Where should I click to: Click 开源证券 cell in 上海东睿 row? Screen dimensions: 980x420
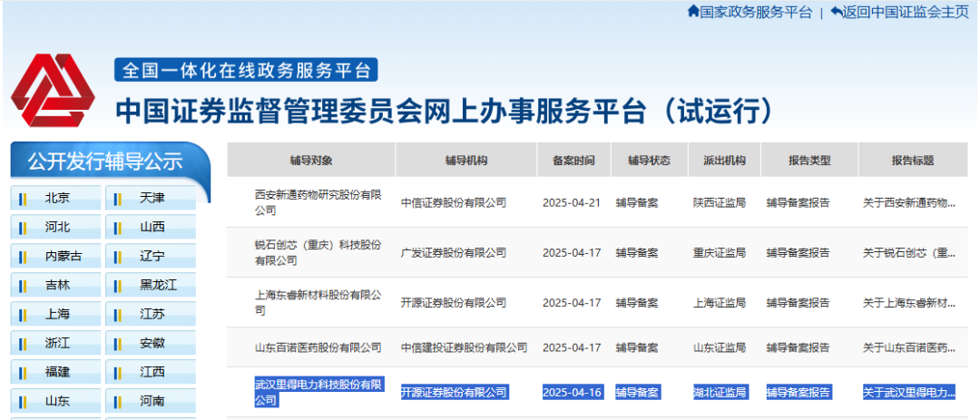pos(454,302)
